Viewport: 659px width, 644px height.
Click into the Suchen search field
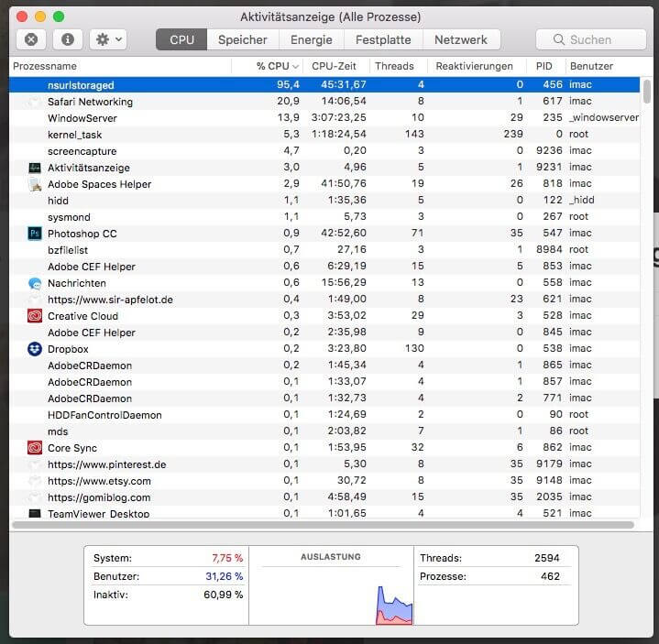pos(591,39)
